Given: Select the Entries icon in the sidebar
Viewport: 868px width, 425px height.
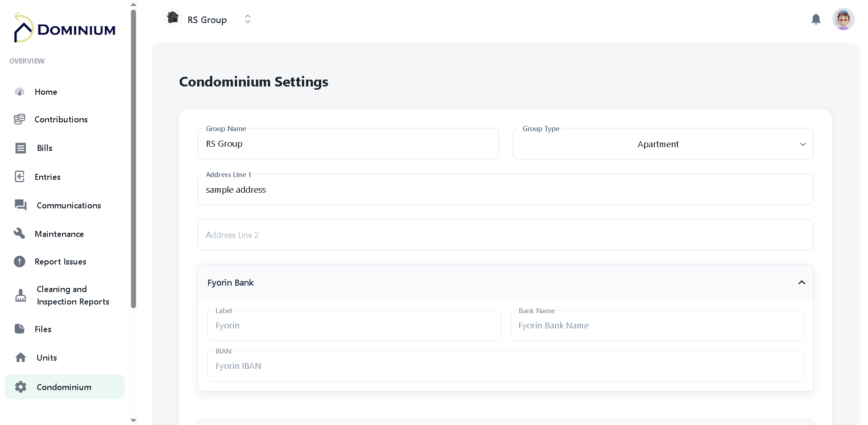Looking at the screenshot, I should tap(20, 177).
